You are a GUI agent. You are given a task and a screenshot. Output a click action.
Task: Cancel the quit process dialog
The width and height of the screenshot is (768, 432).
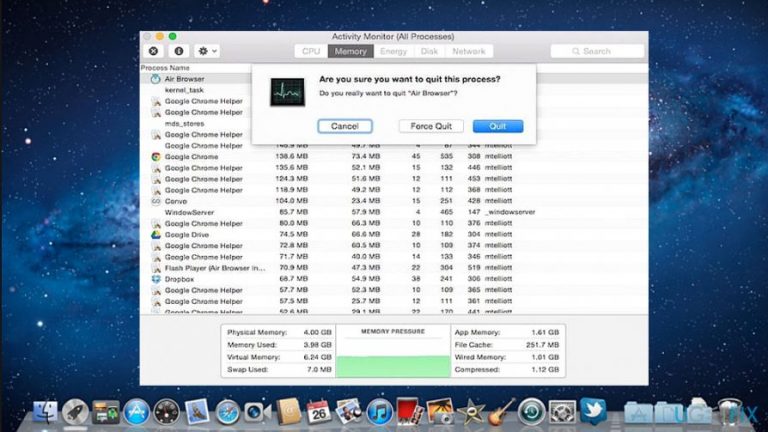coord(345,126)
